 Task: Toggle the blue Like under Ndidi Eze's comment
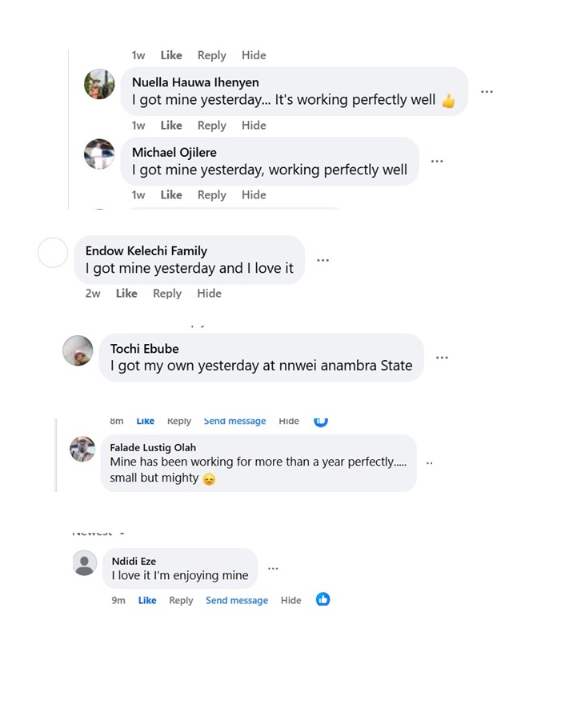pyautogui.click(x=147, y=601)
